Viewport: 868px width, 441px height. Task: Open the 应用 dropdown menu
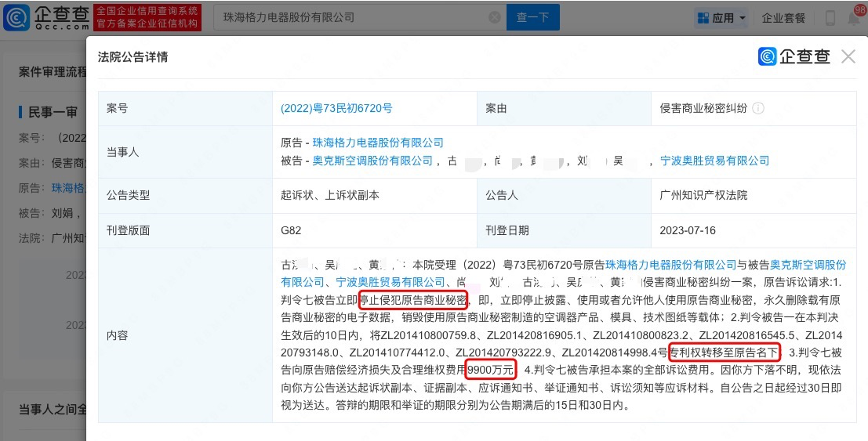pyautogui.click(x=721, y=18)
